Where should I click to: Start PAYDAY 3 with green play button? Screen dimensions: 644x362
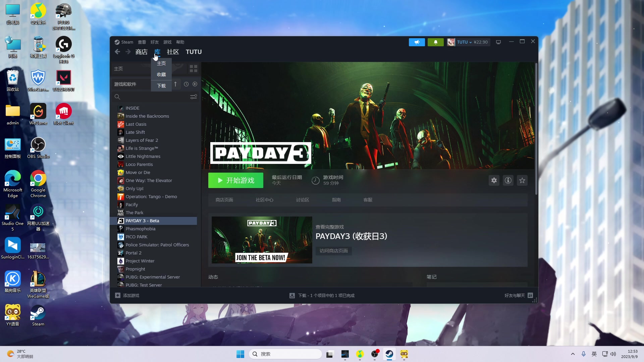[236, 180]
